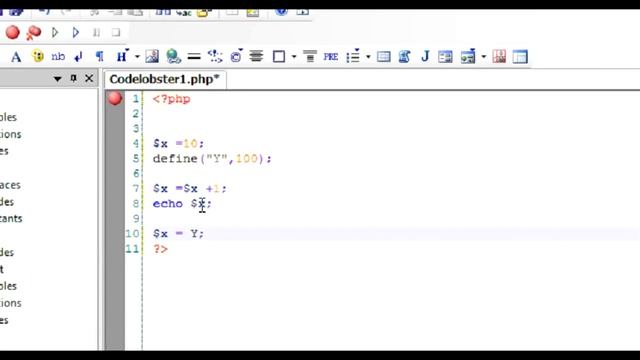Insert preformatted text with PRE icon
This screenshot has height=360, width=640.
point(331,56)
